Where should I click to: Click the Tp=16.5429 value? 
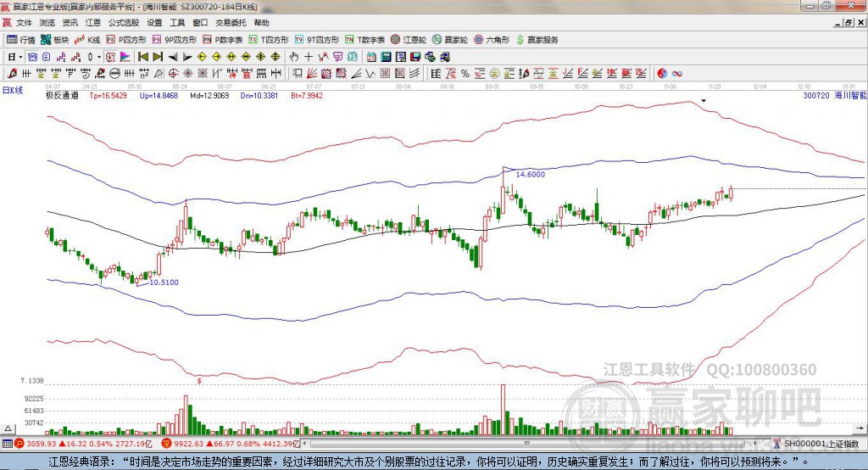[108, 95]
